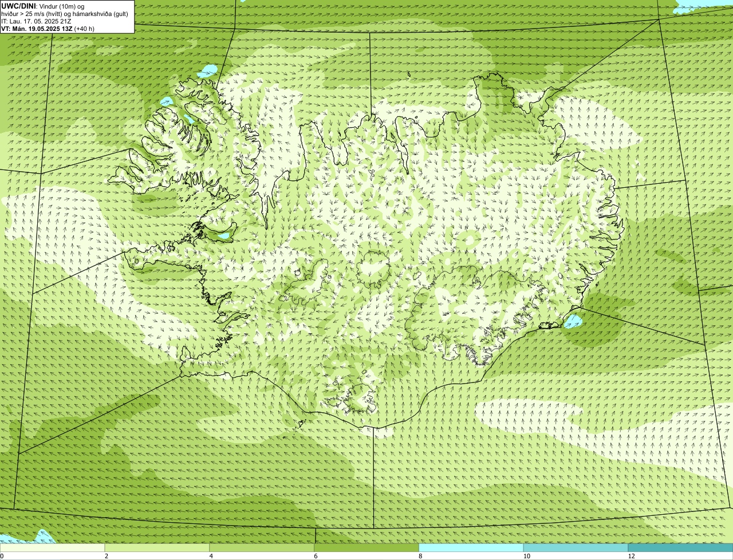The height and width of the screenshot is (560, 733).
Task: Click the color scale tick label '10'
Action: [526, 556]
